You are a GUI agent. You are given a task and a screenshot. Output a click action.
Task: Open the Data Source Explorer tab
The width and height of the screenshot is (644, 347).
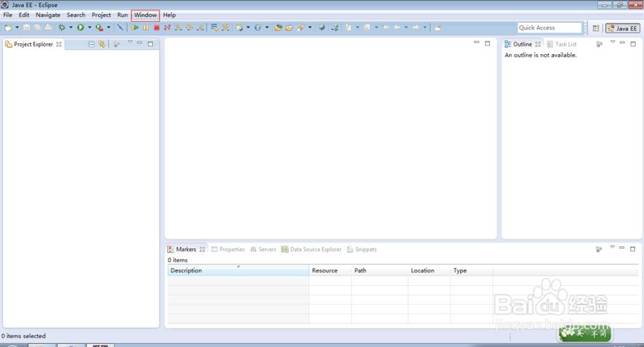pyautogui.click(x=312, y=249)
